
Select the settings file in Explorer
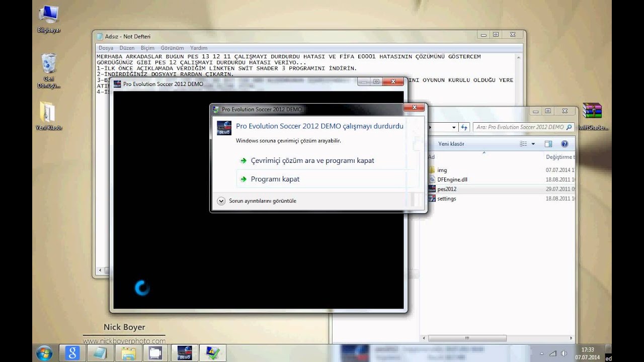coord(447,199)
